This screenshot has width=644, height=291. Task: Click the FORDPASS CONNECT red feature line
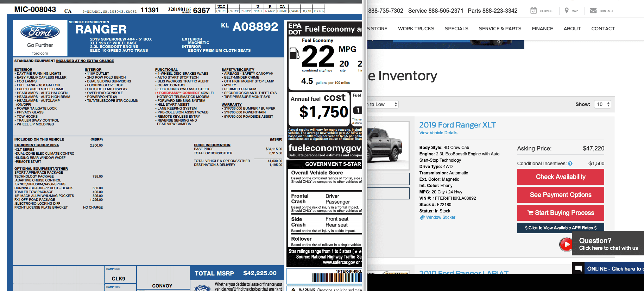[x=184, y=93]
